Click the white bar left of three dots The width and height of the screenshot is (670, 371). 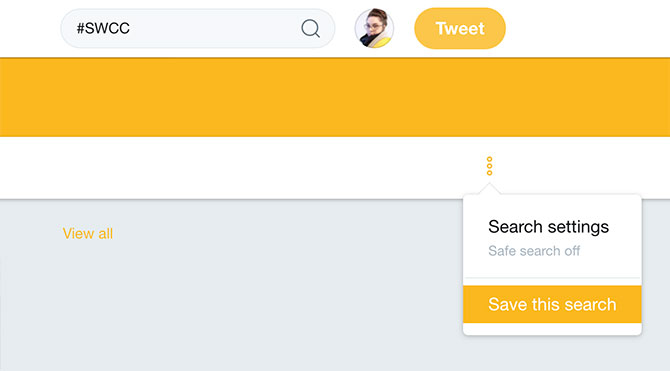click(x=239, y=168)
